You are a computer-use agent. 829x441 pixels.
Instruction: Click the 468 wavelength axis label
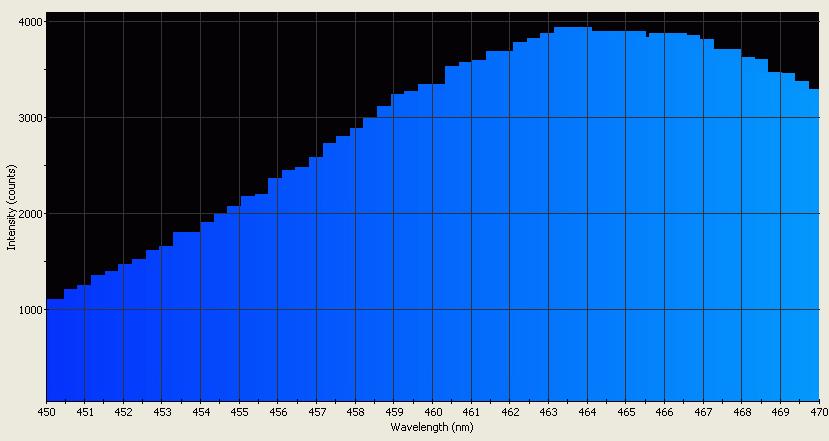(x=741, y=412)
